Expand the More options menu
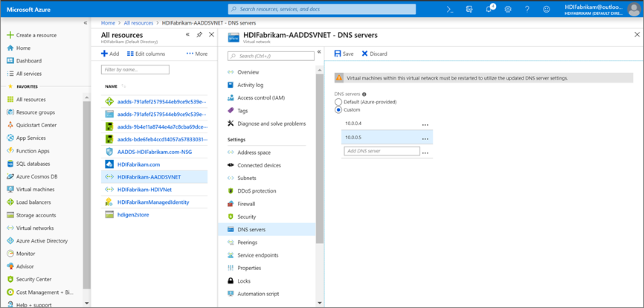Image resolution: width=644 pixels, height=308 pixels. click(197, 54)
